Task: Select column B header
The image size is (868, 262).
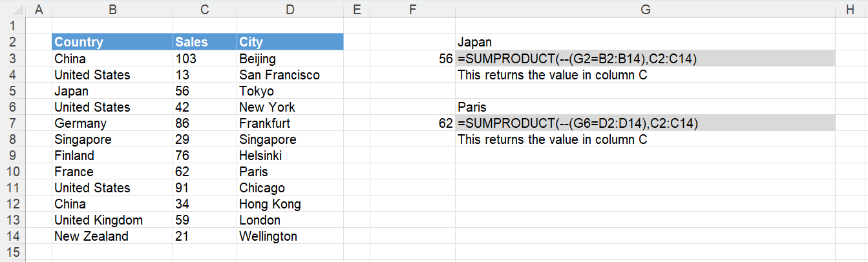Action: pyautogui.click(x=112, y=9)
